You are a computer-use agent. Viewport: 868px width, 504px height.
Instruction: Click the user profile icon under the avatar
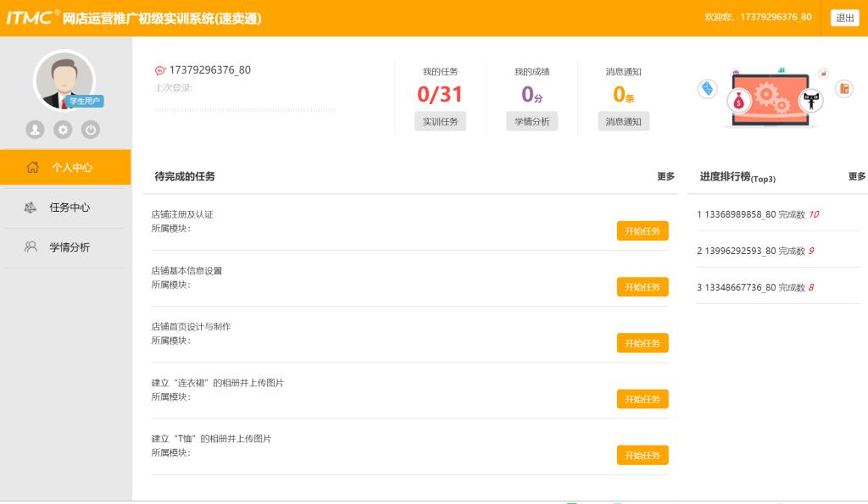[35, 130]
